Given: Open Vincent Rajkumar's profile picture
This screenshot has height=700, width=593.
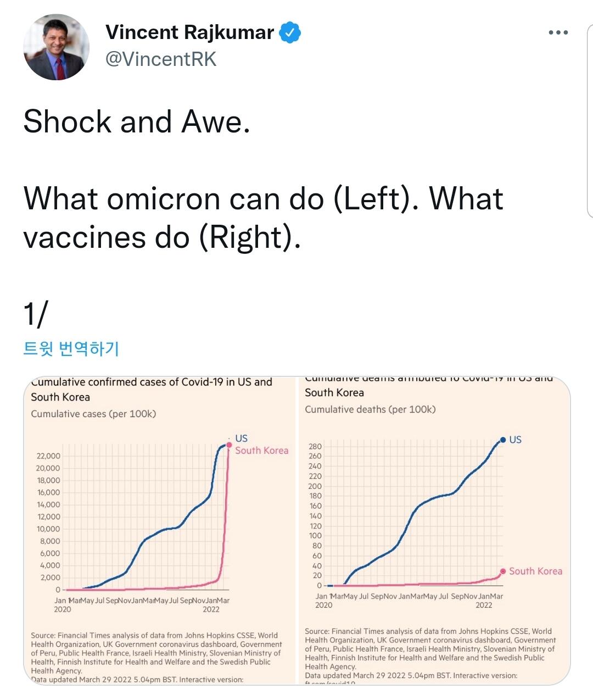Looking at the screenshot, I should (x=57, y=47).
